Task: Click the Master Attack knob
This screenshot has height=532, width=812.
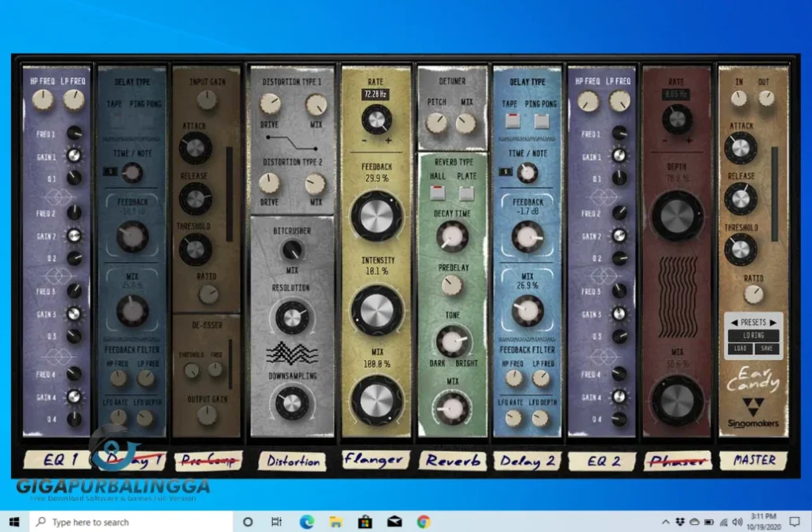Action: (740, 147)
